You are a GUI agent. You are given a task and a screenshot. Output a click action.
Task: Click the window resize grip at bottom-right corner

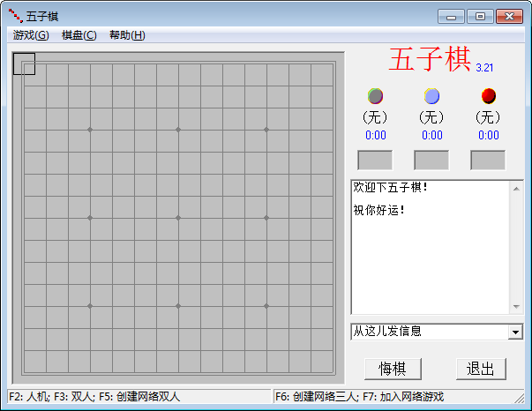pos(520,399)
